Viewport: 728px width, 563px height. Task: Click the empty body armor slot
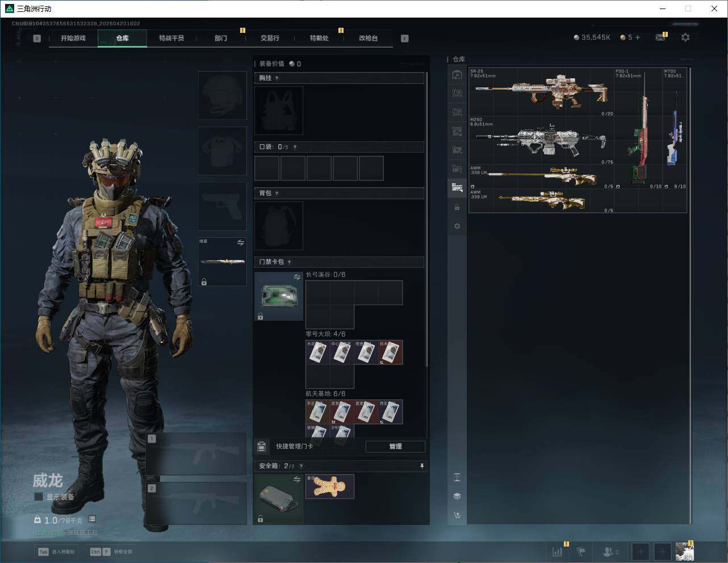click(x=222, y=151)
